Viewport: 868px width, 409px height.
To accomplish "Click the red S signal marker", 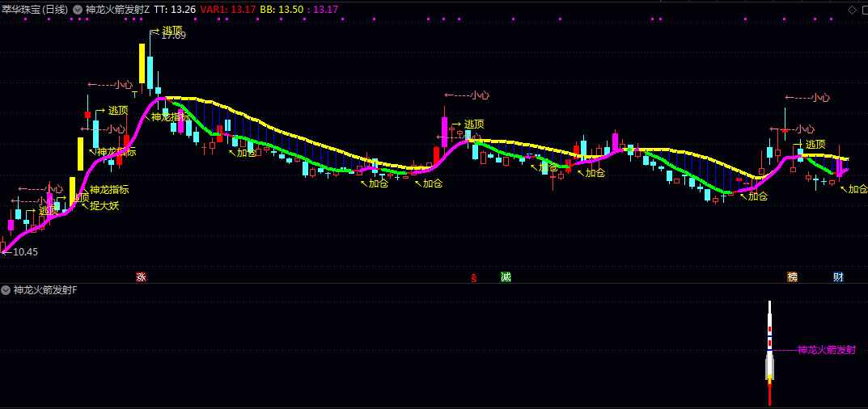I will pos(473,278).
